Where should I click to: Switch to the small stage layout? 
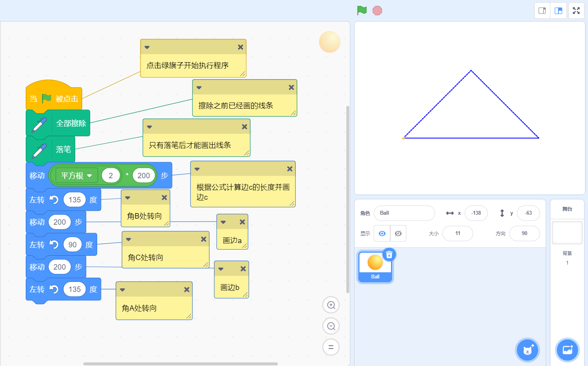542,11
